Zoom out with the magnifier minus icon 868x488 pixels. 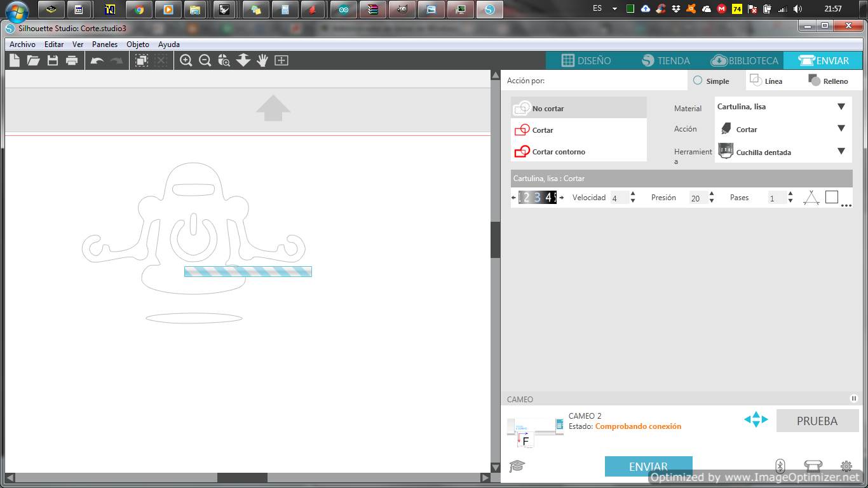click(205, 60)
